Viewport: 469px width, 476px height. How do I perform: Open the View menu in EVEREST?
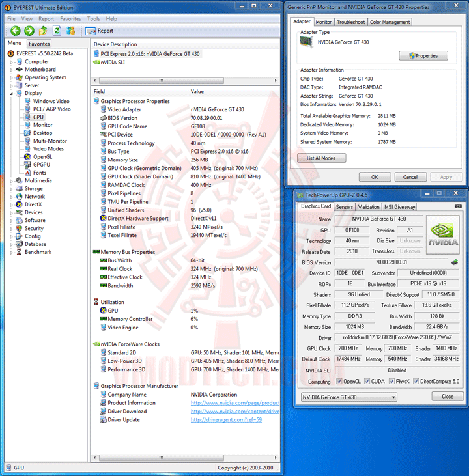27,19
